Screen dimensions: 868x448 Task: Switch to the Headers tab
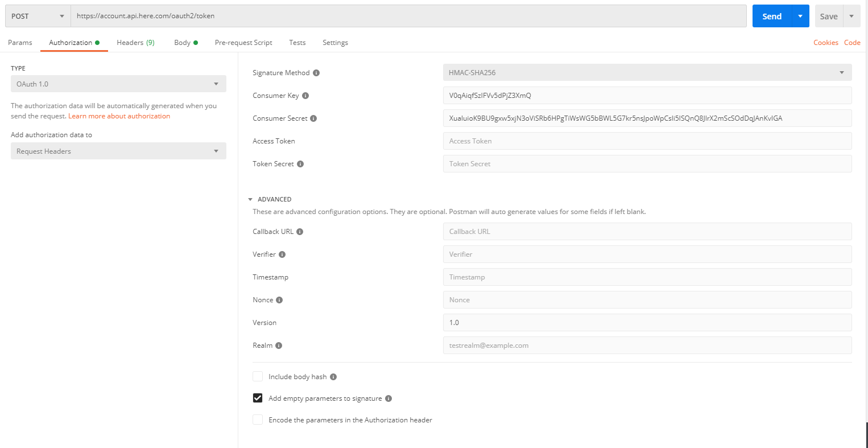click(135, 43)
